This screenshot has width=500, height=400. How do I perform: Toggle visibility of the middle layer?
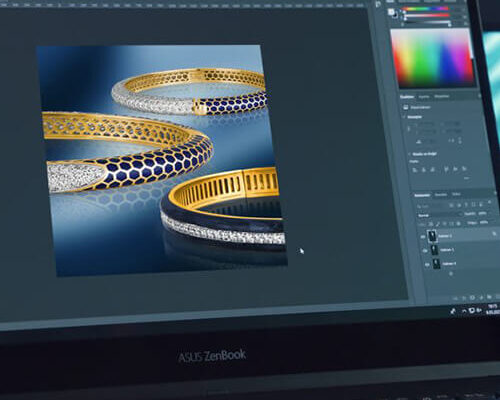pos(425,251)
